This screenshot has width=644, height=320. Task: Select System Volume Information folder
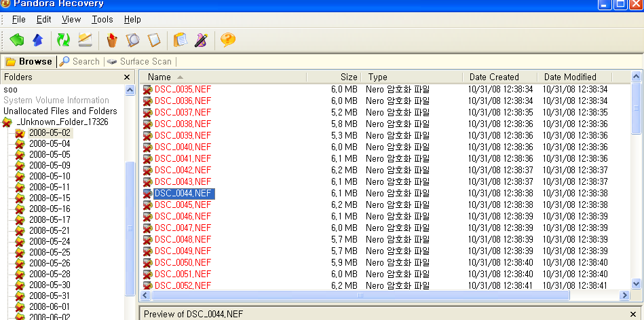point(56,101)
